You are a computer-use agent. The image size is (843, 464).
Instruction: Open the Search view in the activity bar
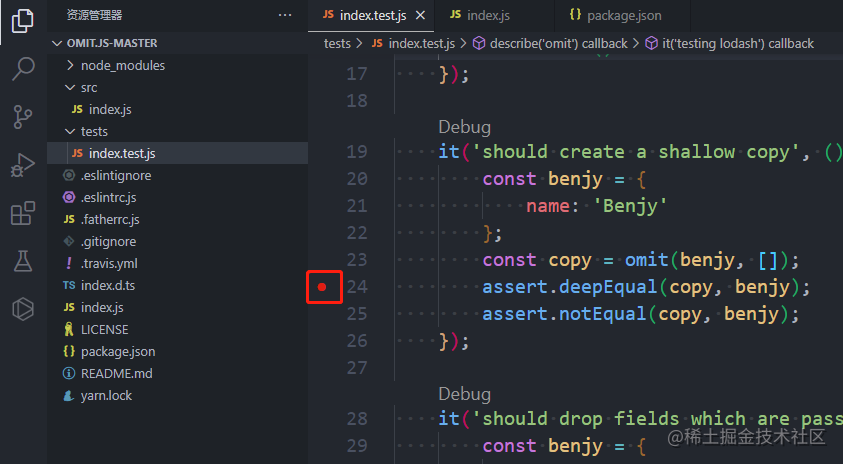tap(23, 69)
